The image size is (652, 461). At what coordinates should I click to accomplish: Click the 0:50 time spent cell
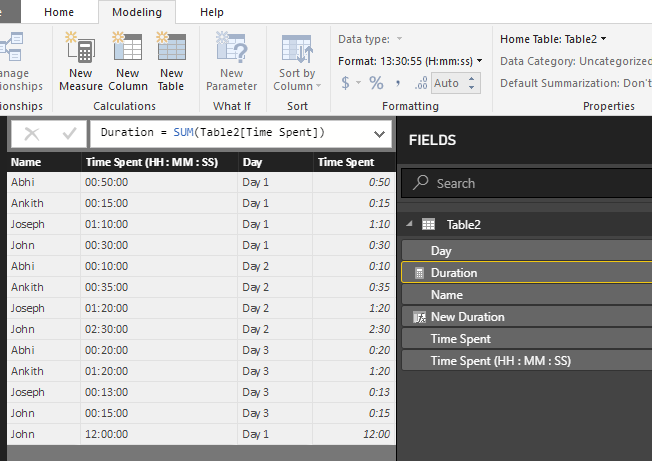pyautogui.click(x=354, y=182)
